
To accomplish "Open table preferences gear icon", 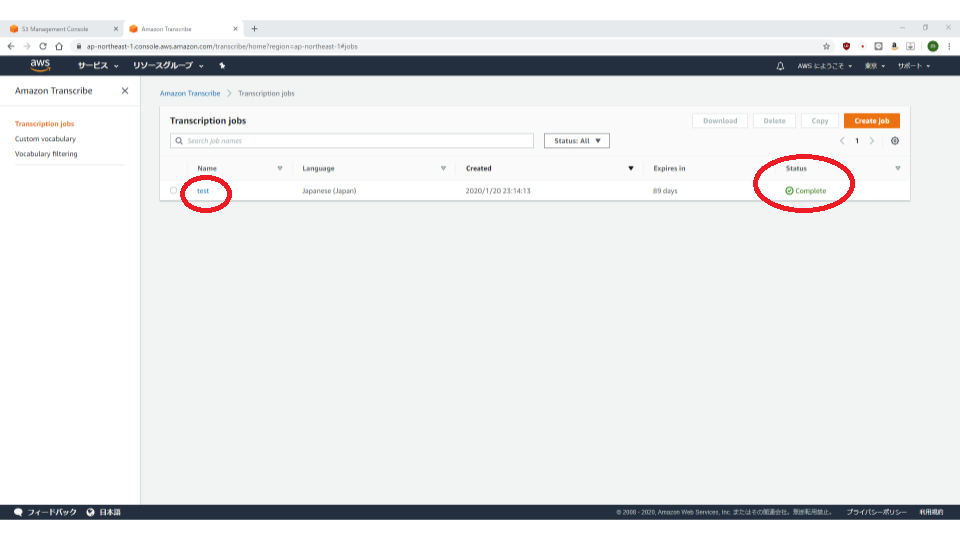I will 894,141.
